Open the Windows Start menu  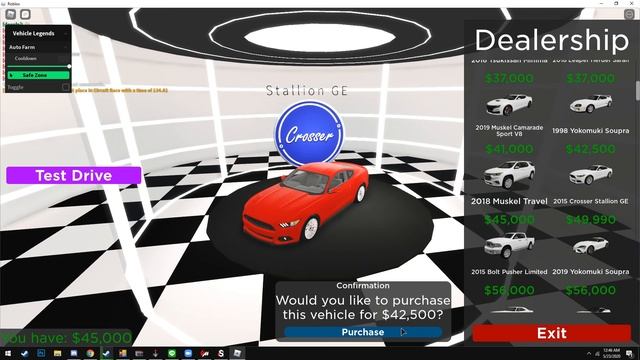[8, 353]
